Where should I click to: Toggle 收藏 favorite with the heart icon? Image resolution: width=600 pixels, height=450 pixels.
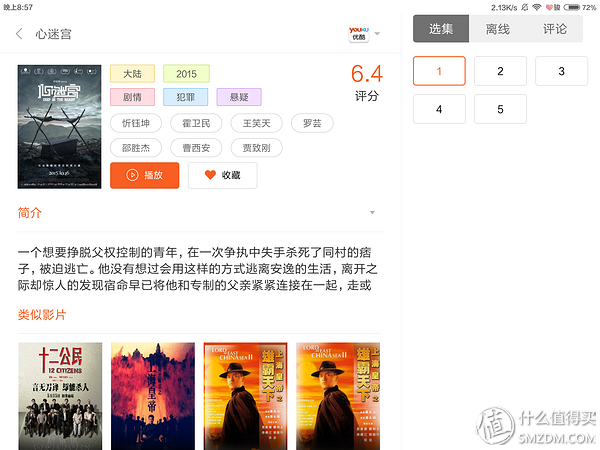222,175
